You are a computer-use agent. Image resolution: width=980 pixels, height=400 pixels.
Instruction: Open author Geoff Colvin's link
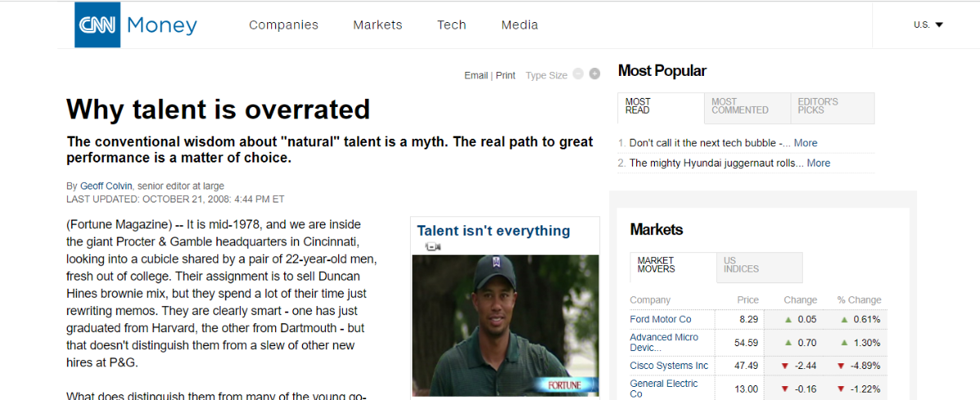click(107, 186)
